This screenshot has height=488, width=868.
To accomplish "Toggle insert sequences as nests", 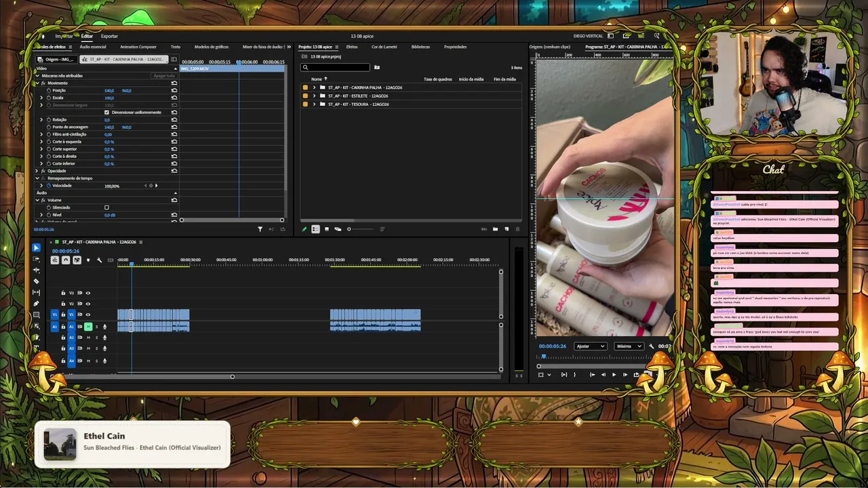I will point(55,260).
